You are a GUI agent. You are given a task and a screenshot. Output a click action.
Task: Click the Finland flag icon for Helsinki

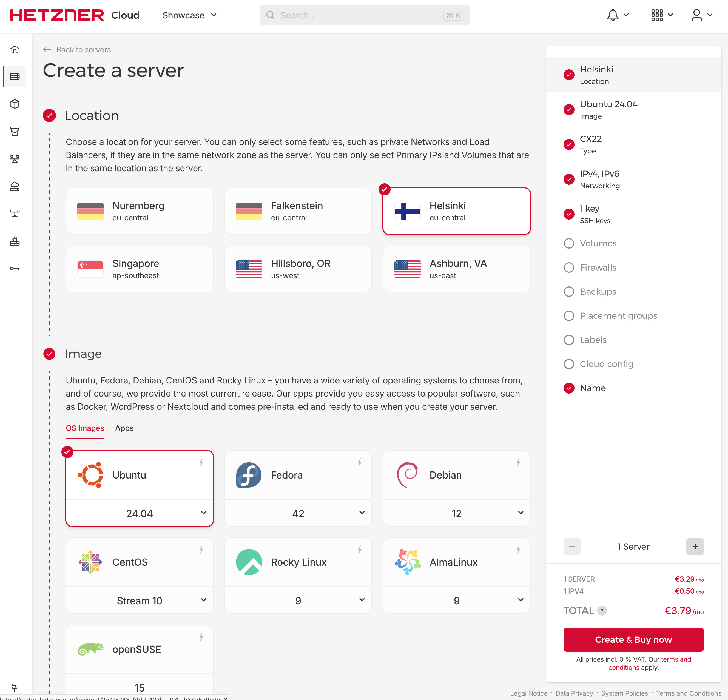click(x=408, y=211)
